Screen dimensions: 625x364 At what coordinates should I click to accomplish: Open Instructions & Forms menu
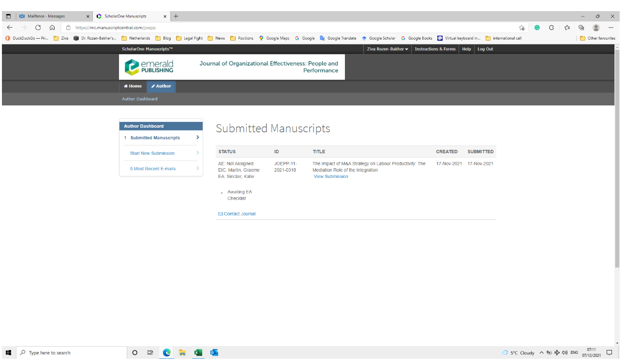[x=435, y=49]
